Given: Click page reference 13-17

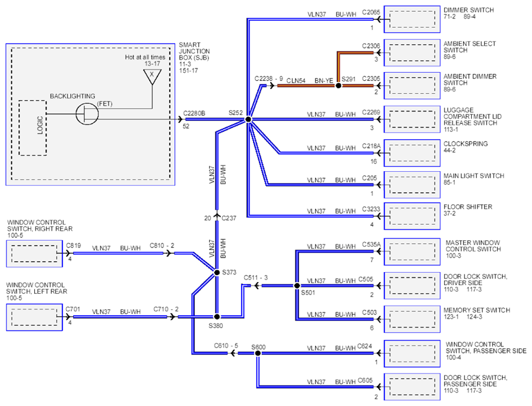Looking at the screenshot, I should point(152,64).
